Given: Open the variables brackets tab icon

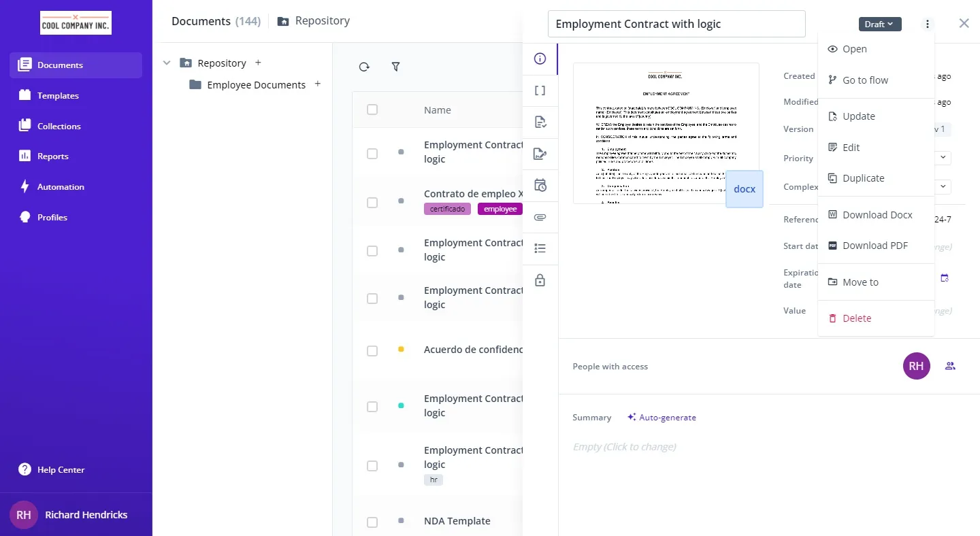Looking at the screenshot, I should coord(540,90).
